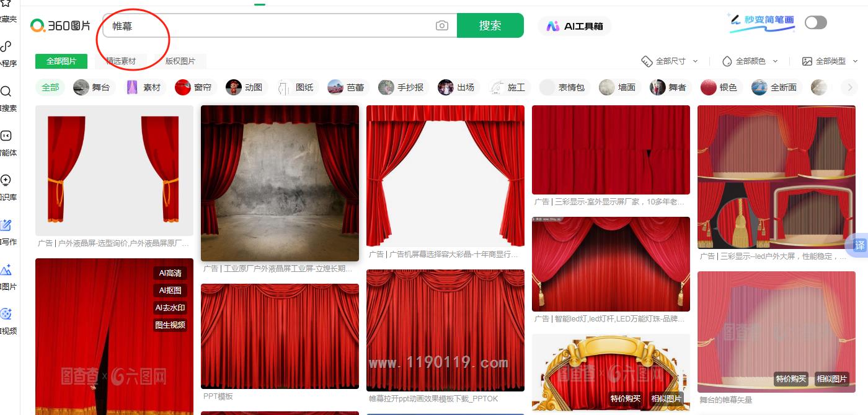868x415 pixels.
Task: Open the 智能体 sidebar icon
Action: tap(6, 136)
